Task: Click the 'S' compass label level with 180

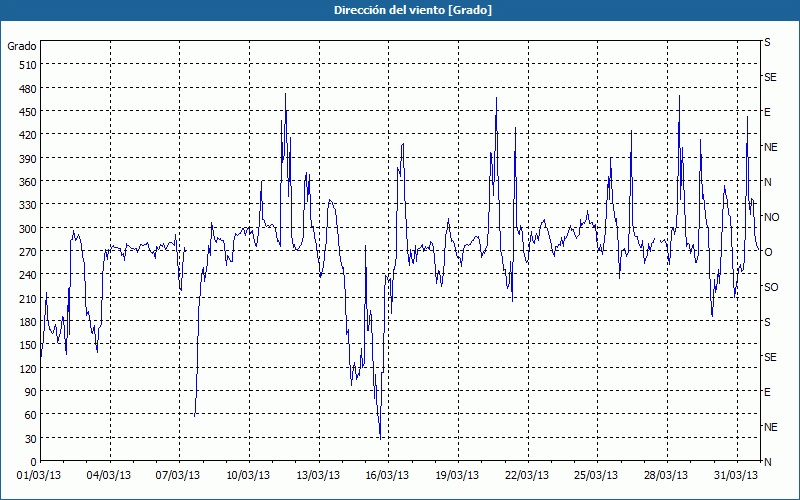Action: coord(767,322)
